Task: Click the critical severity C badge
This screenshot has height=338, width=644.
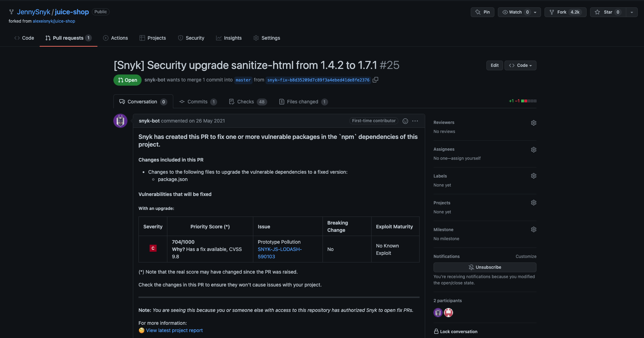Action: point(153,248)
